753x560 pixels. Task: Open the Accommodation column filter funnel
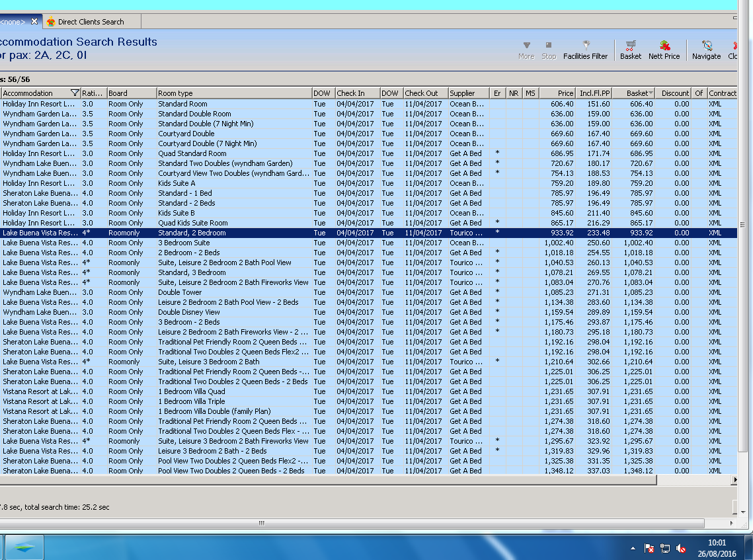pyautogui.click(x=75, y=93)
